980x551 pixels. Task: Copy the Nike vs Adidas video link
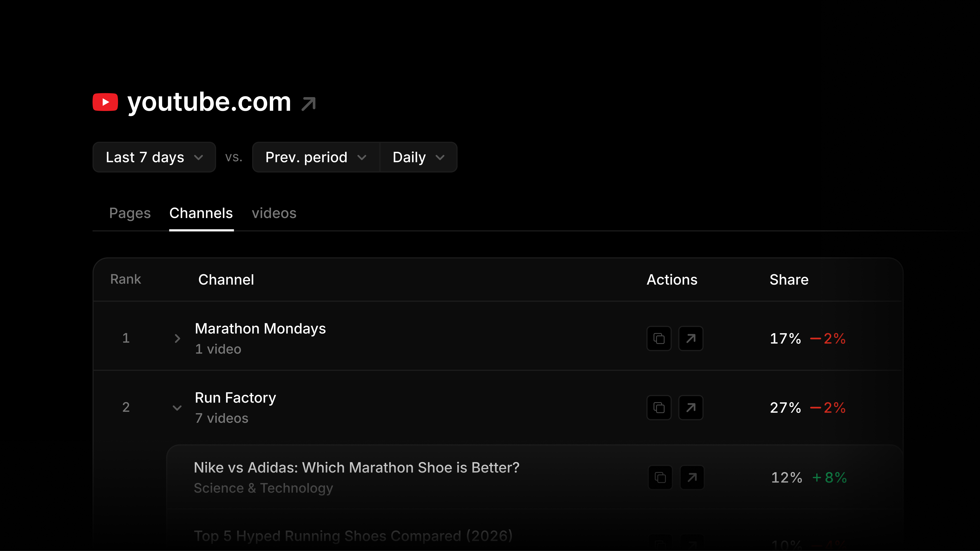(660, 478)
